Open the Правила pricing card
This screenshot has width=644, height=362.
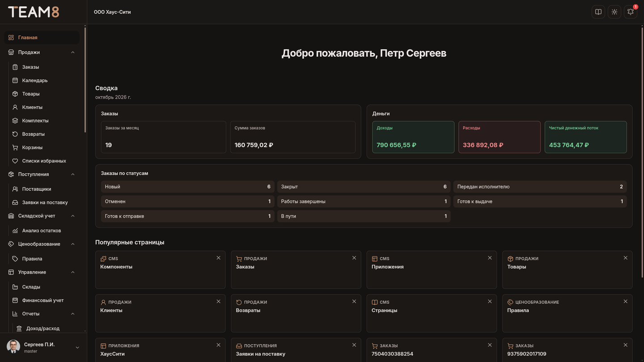click(568, 313)
